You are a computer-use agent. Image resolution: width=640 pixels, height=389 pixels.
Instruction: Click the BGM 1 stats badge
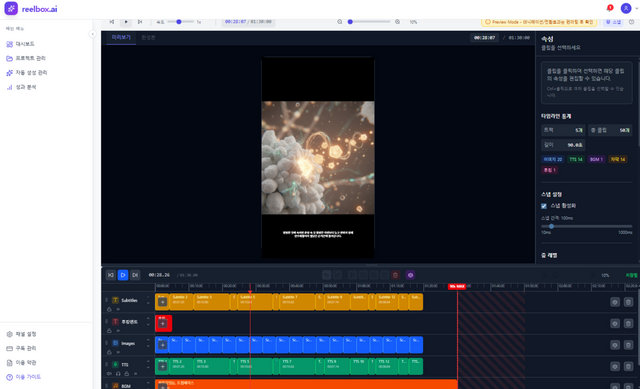pyautogui.click(x=596, y=159)
